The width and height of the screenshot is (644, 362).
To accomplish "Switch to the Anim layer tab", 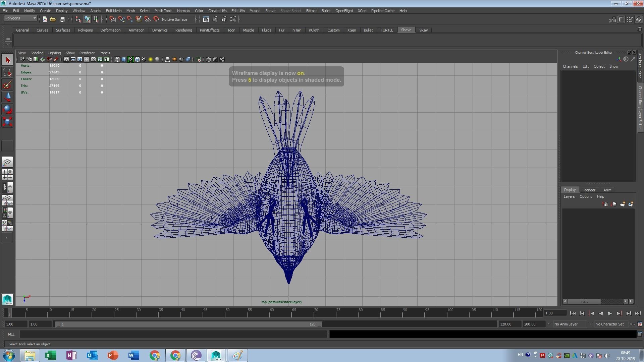I will tap(607, 190).
